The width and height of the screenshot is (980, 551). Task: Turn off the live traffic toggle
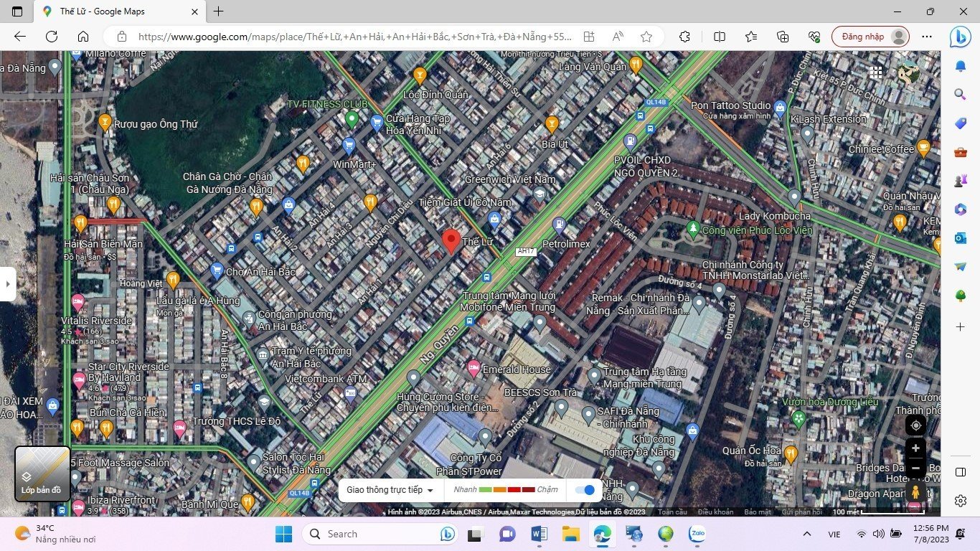585,490
